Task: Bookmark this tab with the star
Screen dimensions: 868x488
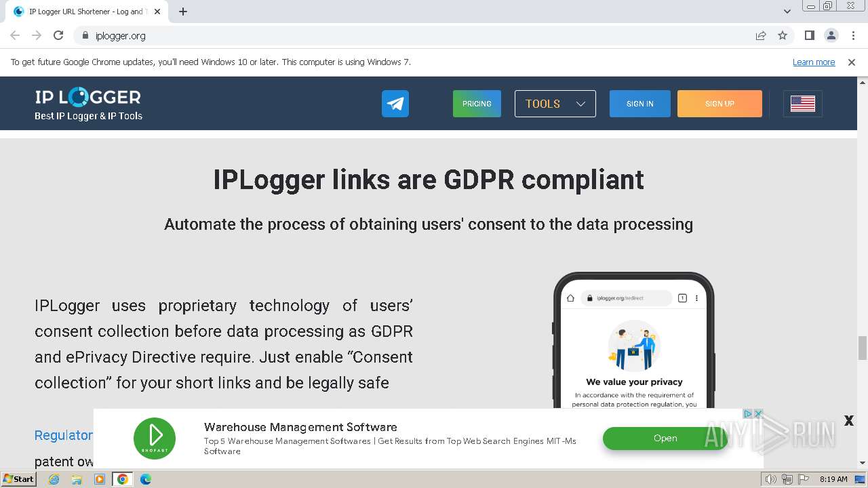Action: (x=783, y=35)
